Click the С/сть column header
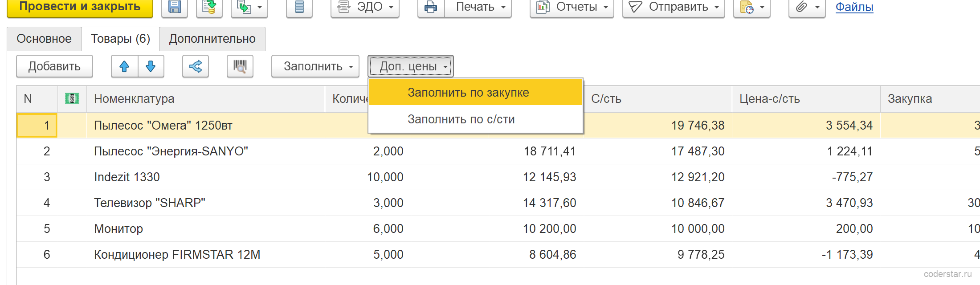The height and width of the screenshot is (285, 980). (658, 99)
